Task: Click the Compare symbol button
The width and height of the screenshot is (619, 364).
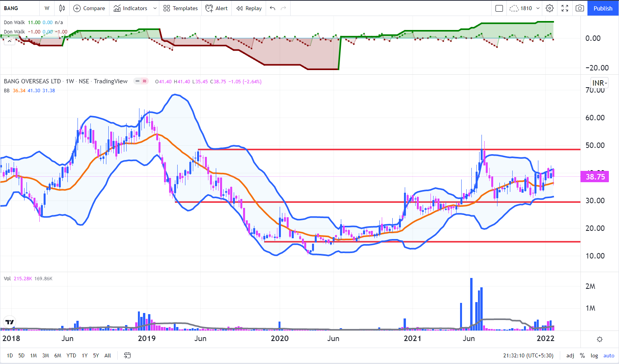Action: click(89, 8)
